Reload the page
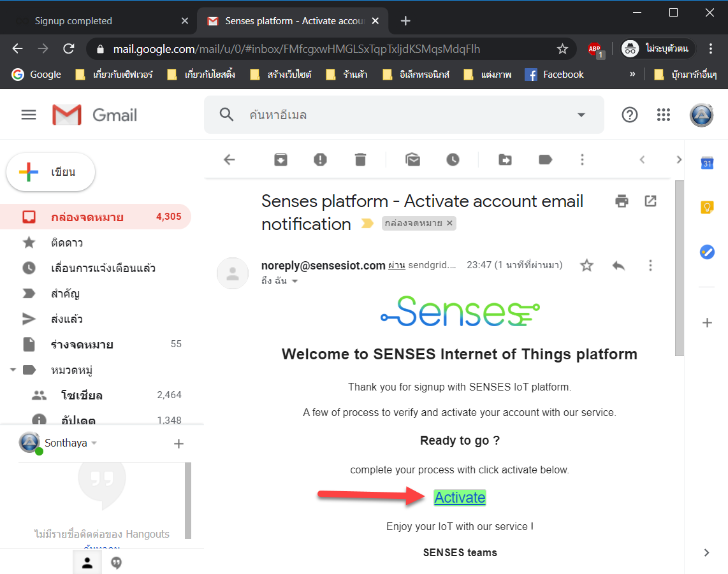 [69, 48]
